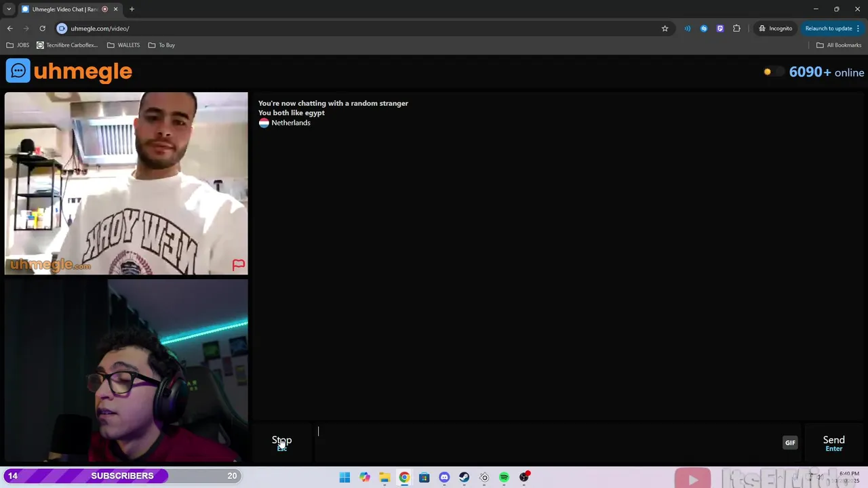The image size is (868, 488).
Task: Click the browser forward arrow
Action: tap(26, 28)
